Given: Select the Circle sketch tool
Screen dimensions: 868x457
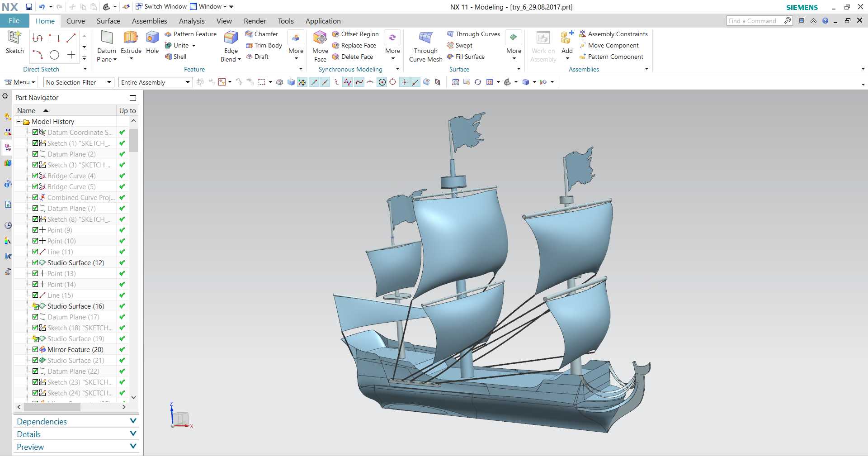Looking at the screenshot, I should 54,55.
